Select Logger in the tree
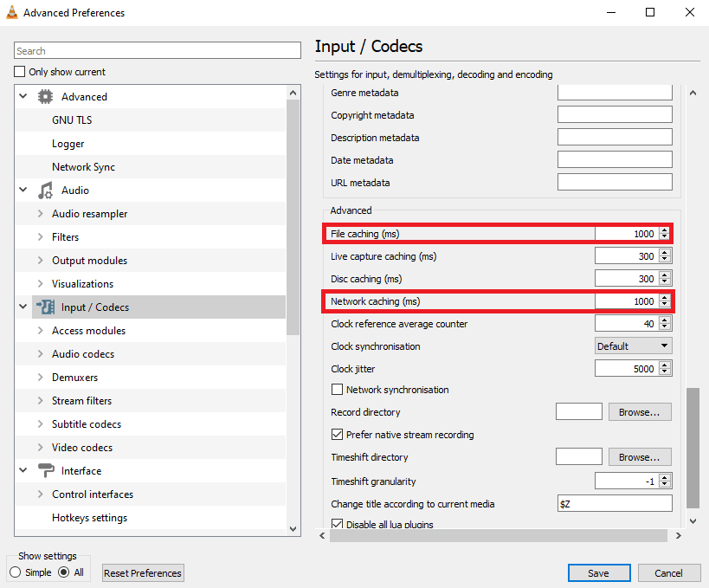Viewport: 709px width, 588px height. point(68,144)
